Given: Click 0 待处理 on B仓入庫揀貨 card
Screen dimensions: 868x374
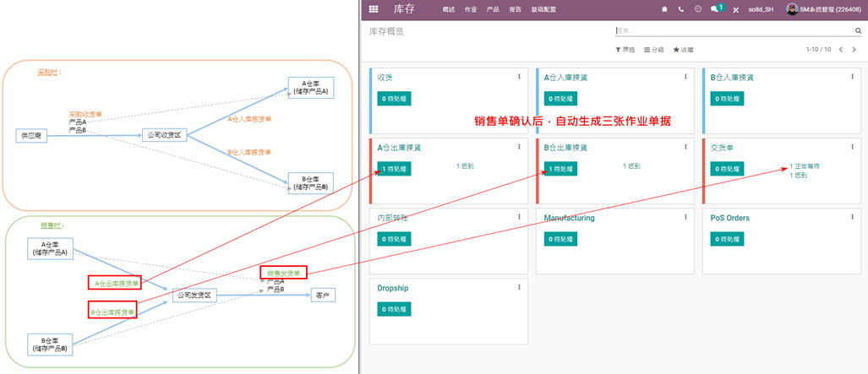Looking at the screenshot, I should point(728,99).
